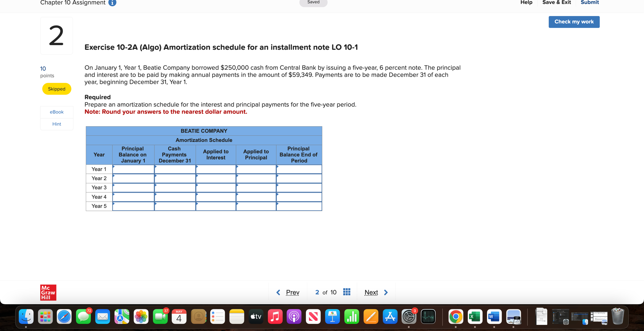
Task: Open Apple Music from the dock
Action: click(x=275, y=316)
